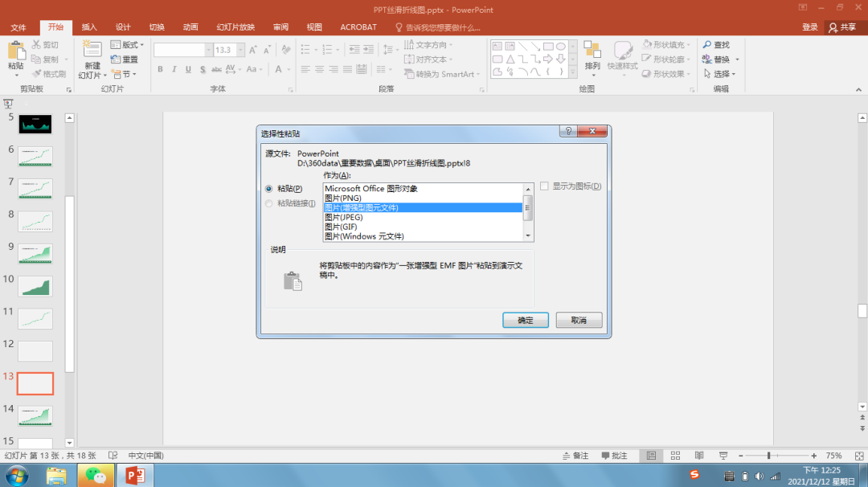Screen dimensions: 868x487
Task: Open the font name dropdown
Action: [x=209, y=50]
